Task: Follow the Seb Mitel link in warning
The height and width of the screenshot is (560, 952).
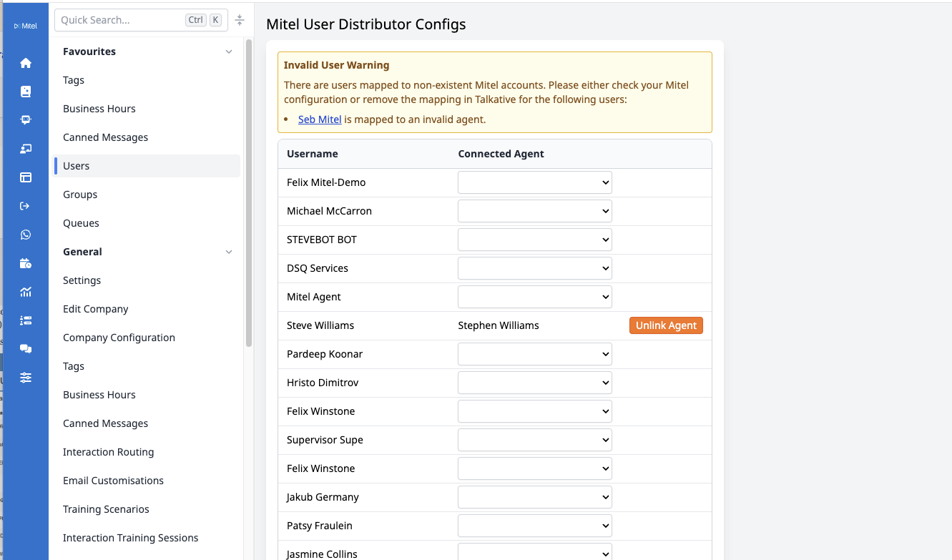Action: (x=320, y=119)
